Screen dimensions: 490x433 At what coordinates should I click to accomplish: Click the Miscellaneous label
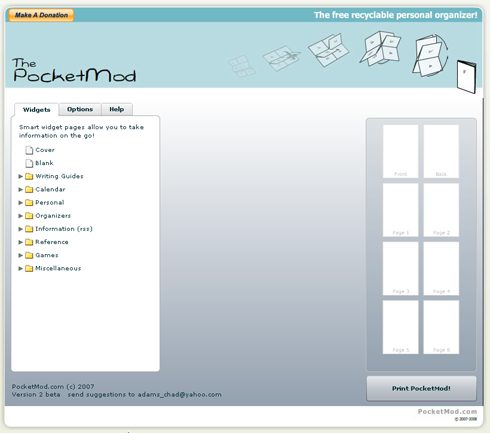point(58,268)
